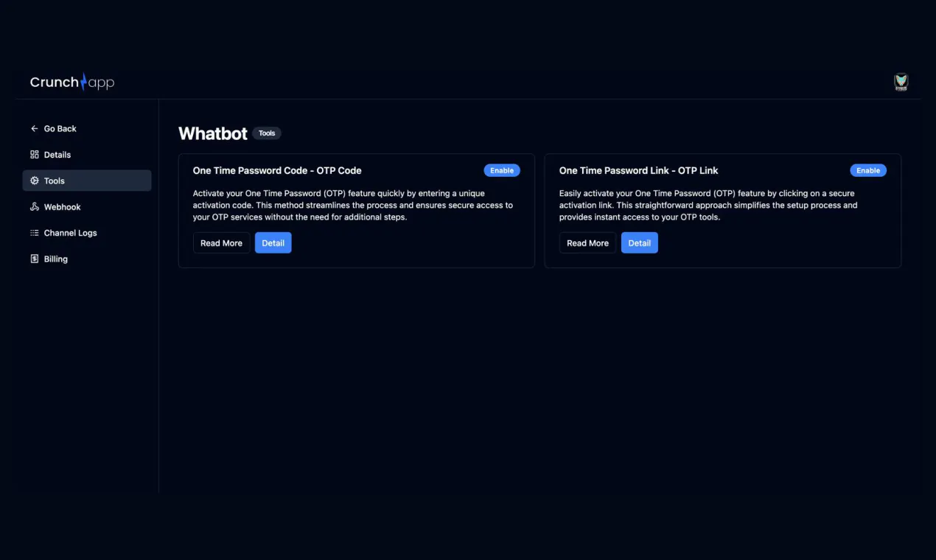936x560 pixels.
Task: Click the Billing receipt icon
Action: (34, 259)
